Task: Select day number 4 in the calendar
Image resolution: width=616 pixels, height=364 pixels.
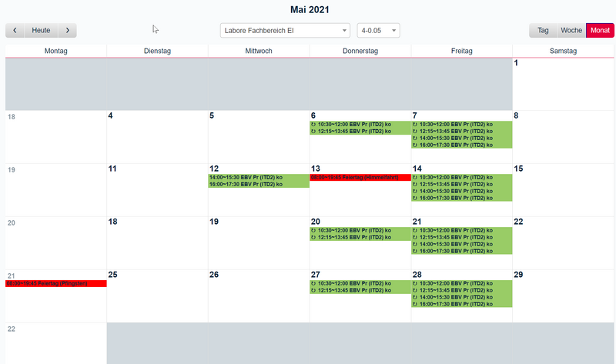Action: (110, 115)
